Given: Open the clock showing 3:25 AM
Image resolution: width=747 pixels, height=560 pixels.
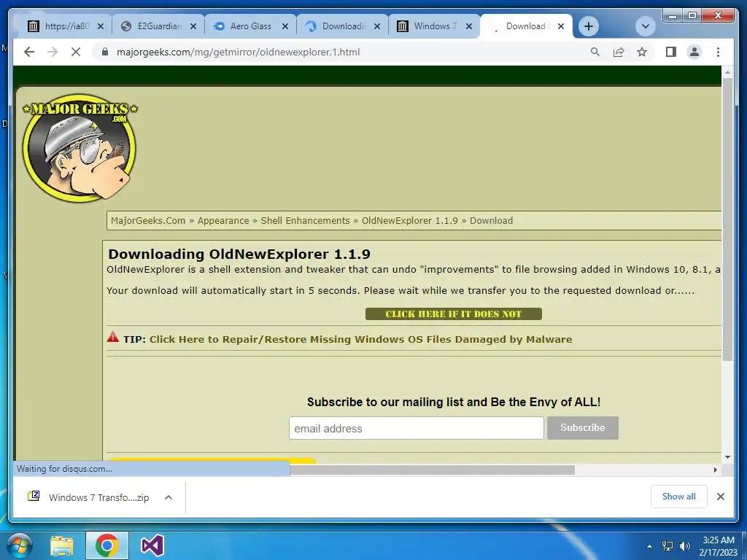Looking at the screenshot, I should pyautogui.click(x=719, y=546).
